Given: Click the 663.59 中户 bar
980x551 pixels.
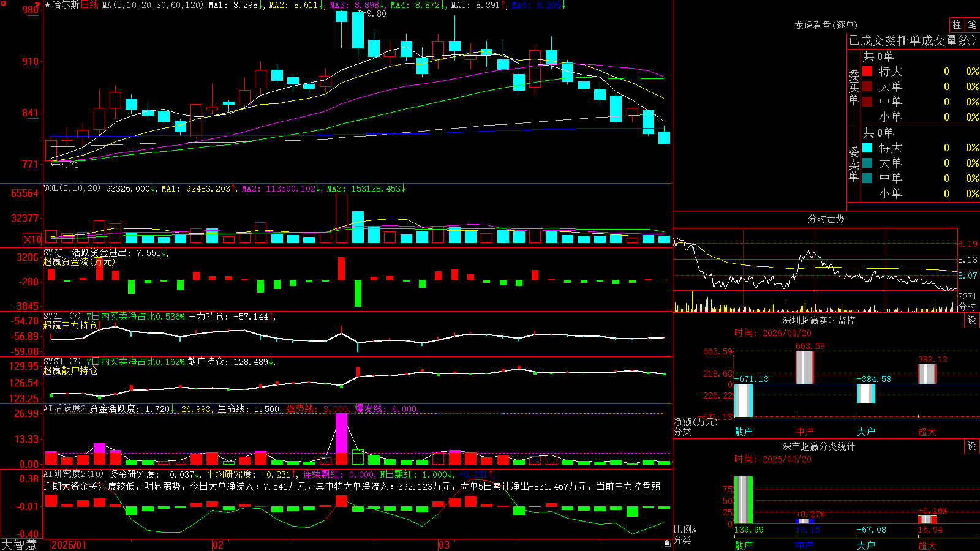Looking at the screenshot, I should 805,367.
